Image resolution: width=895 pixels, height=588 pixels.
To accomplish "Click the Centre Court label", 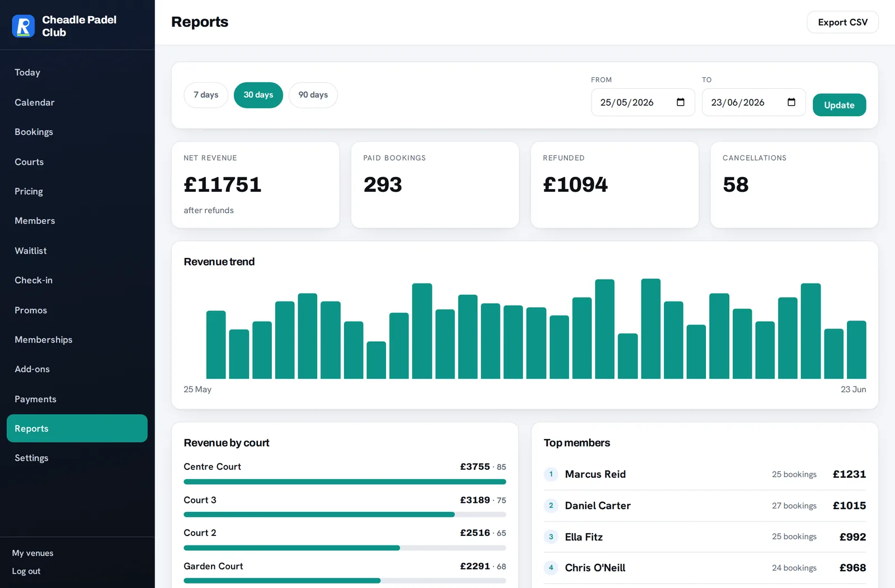I will 213,467.
